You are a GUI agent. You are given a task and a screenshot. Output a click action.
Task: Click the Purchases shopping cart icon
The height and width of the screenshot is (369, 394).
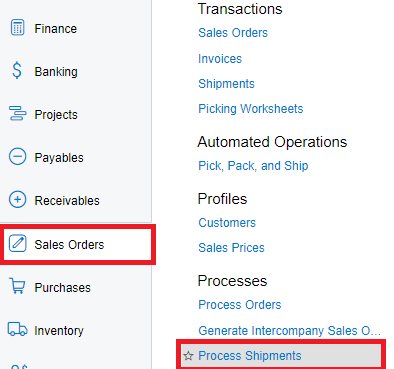point(17,286)
